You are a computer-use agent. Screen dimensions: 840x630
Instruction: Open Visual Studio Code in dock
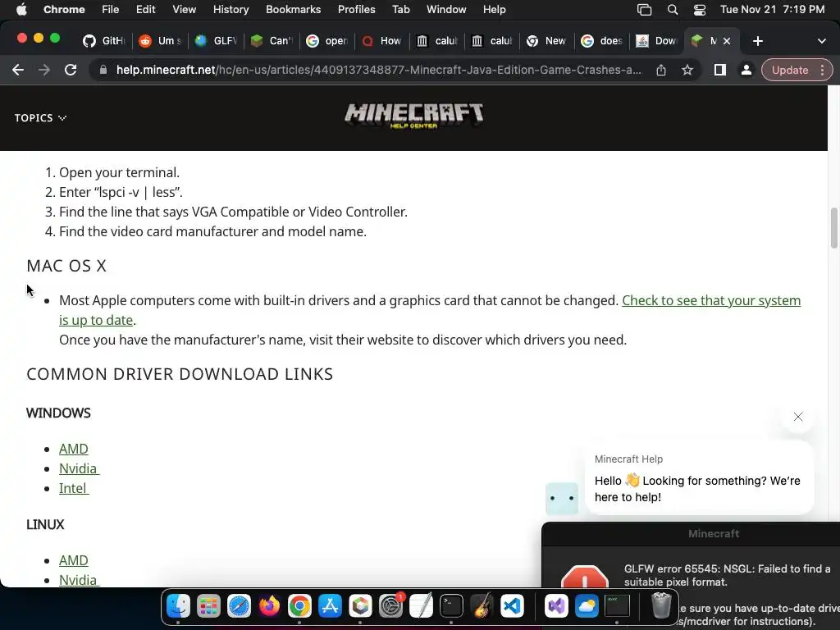coord(512,606)
